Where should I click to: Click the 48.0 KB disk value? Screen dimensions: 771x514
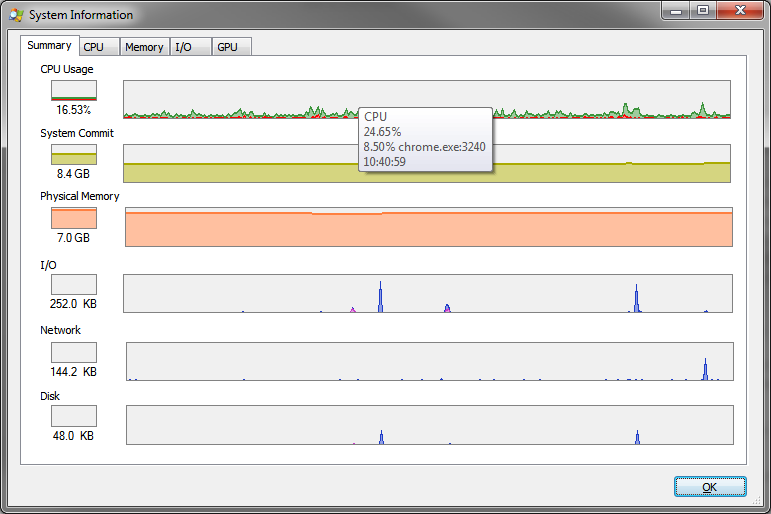pyautogui.click(x=73, y=436)
